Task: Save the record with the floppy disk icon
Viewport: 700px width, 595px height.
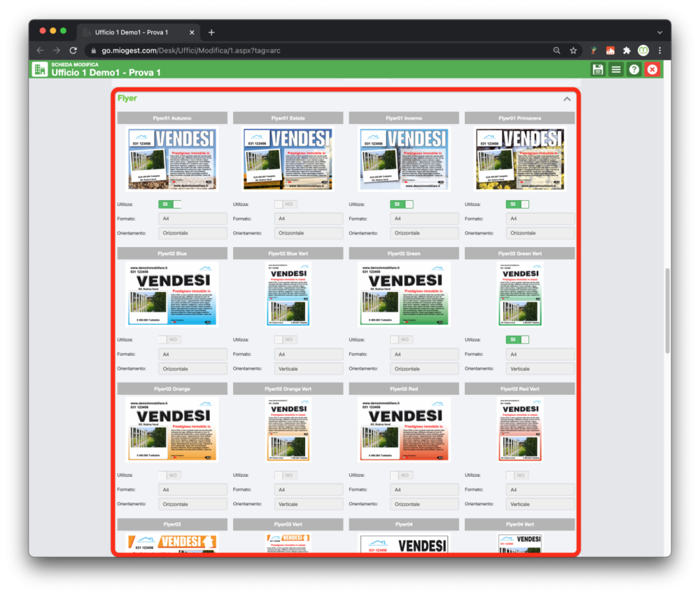Action: 597,69
